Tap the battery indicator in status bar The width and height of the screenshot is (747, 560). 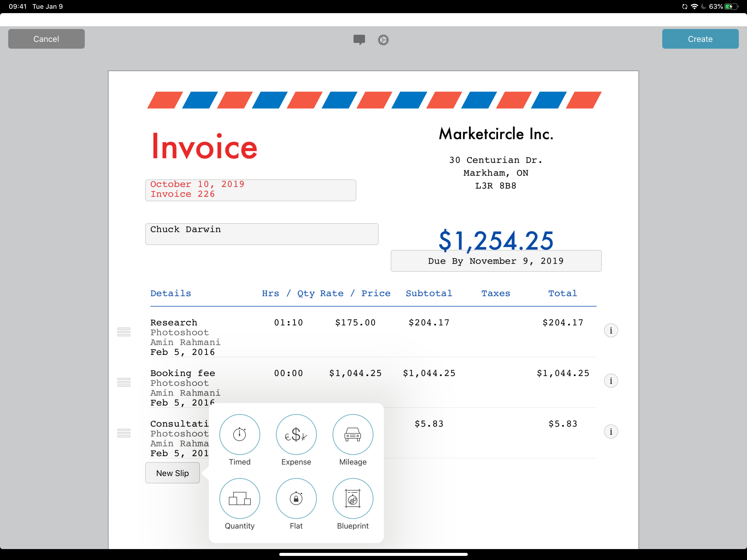coord(731,6)
